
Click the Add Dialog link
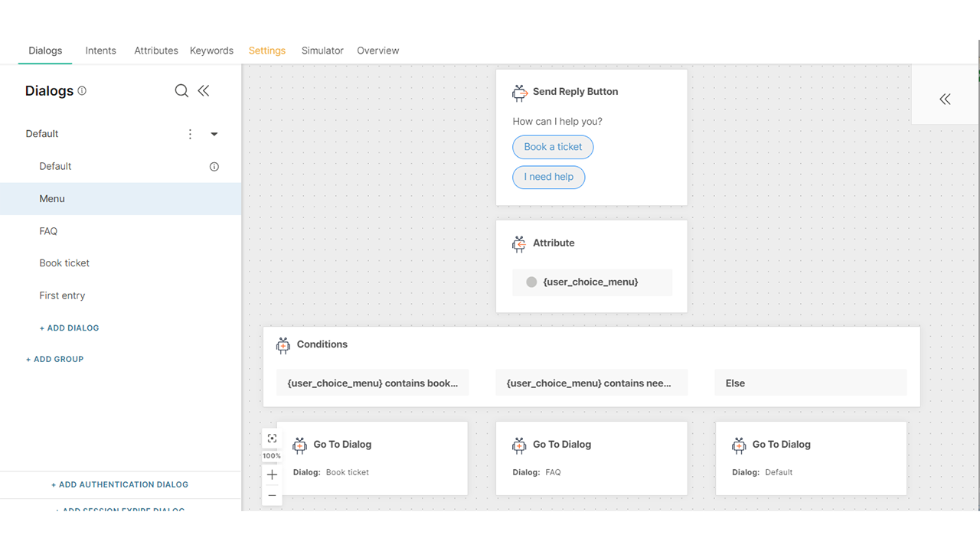coord(70,328)
